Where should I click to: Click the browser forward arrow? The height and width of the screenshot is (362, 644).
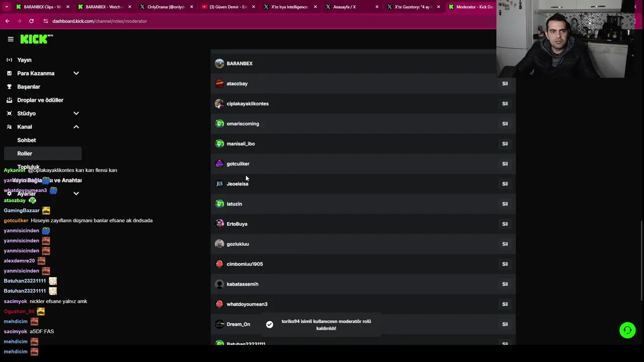pos(19,21)
